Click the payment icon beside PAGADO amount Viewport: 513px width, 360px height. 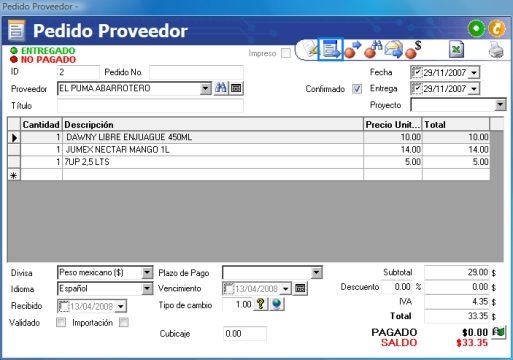tap(499, 332)
